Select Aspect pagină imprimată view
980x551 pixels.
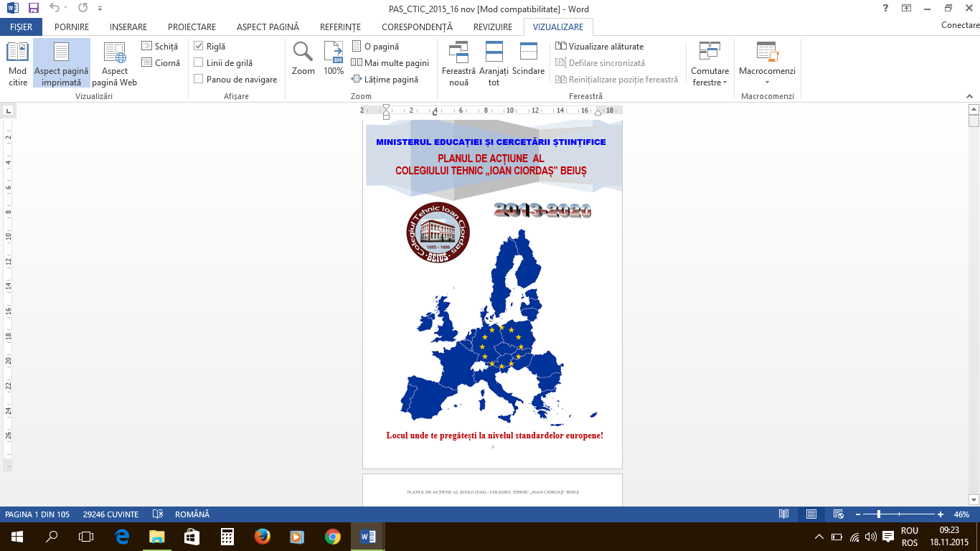tap(61, 63)
